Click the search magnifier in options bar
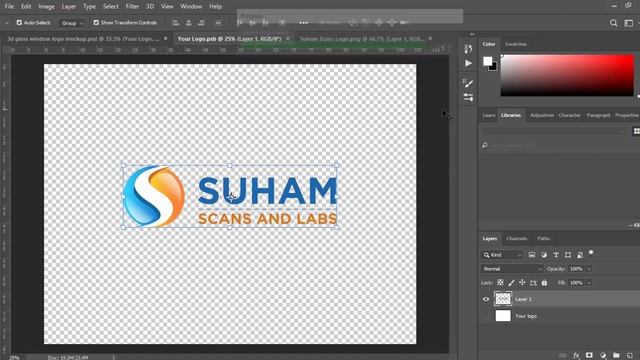 pos(613,23)
